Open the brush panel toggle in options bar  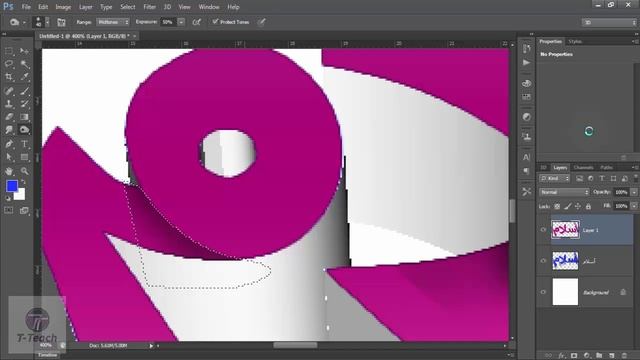[x=61, y=22]
